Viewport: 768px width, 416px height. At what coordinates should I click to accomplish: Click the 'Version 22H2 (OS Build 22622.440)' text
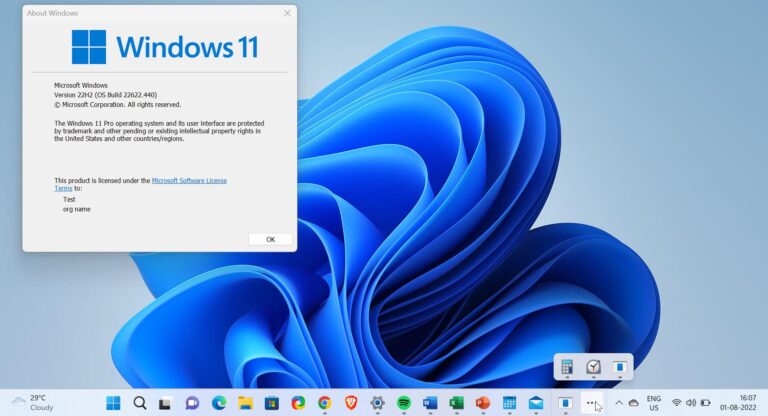[x=105, y=95]
